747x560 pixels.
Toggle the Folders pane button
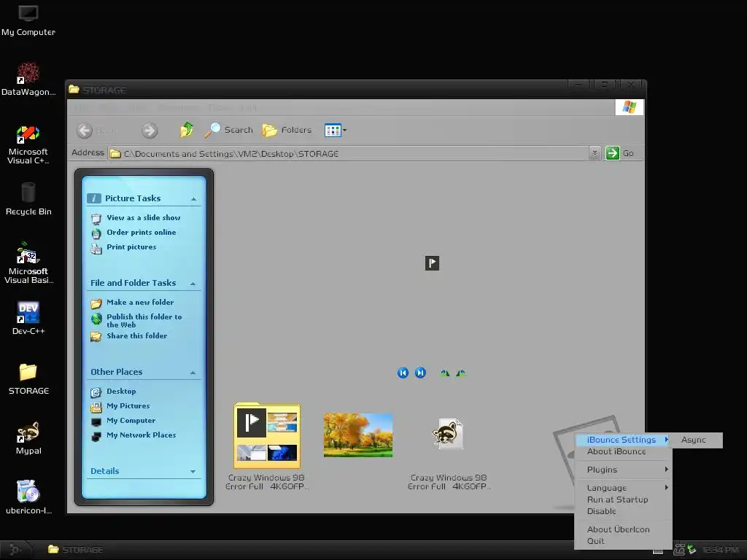tap(287, 130)
